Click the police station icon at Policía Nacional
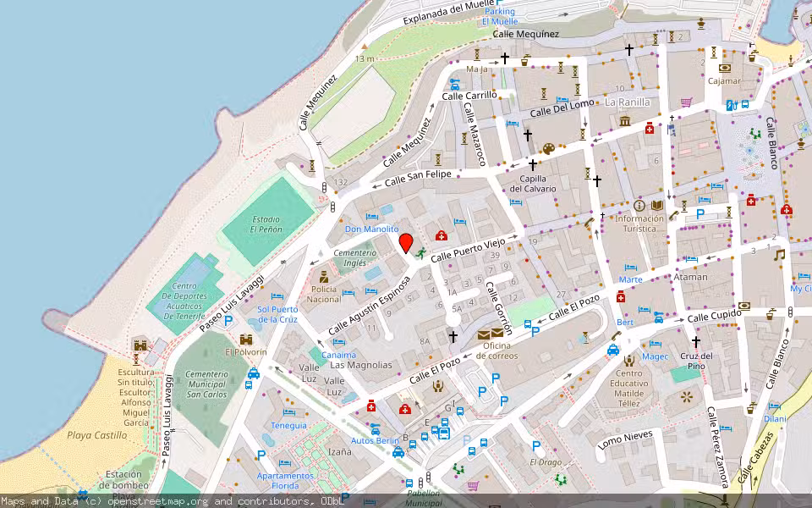Viewport: 812px width, 508px height. coord(324,276)
